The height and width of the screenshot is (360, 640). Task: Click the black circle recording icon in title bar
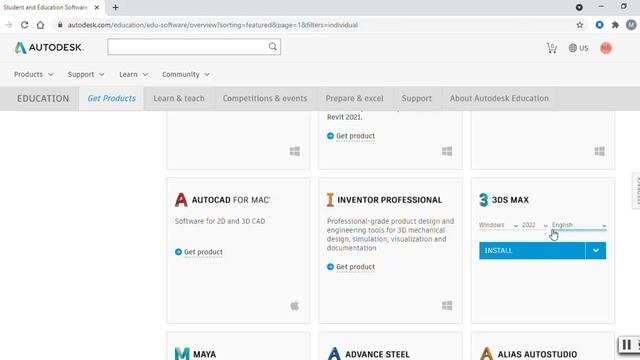coord(579,7)
